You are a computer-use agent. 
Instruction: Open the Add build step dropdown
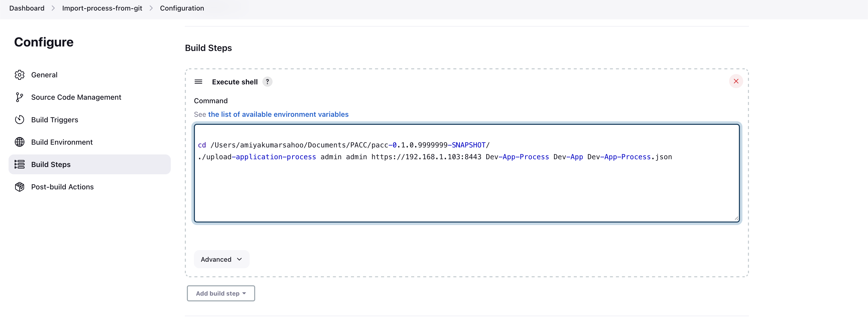(x=221, y=293)
